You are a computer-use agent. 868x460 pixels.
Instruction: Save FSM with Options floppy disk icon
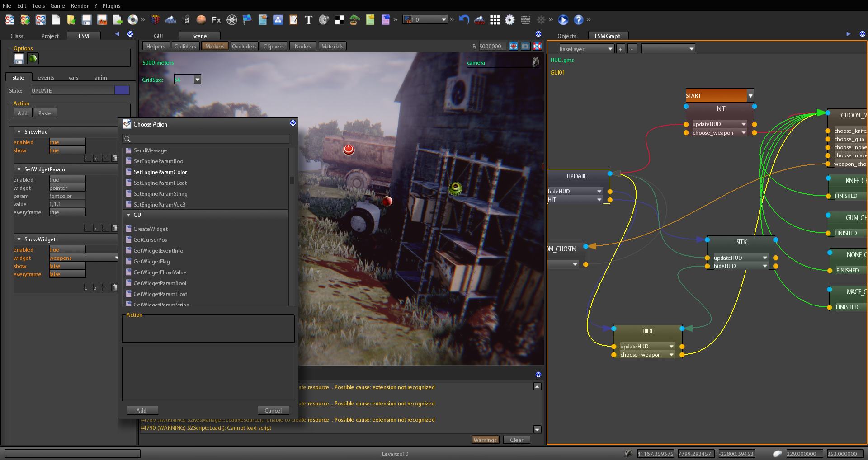tap(19, 59)
